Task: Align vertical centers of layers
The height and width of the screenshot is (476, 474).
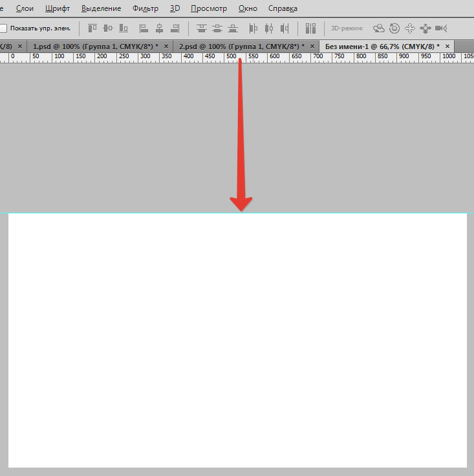Action: pos(108,28)
